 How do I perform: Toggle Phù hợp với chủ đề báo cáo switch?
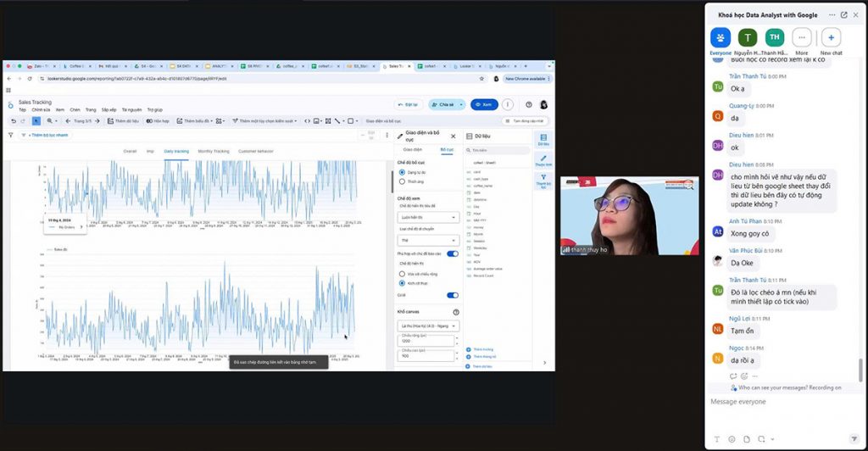(453, 253)
